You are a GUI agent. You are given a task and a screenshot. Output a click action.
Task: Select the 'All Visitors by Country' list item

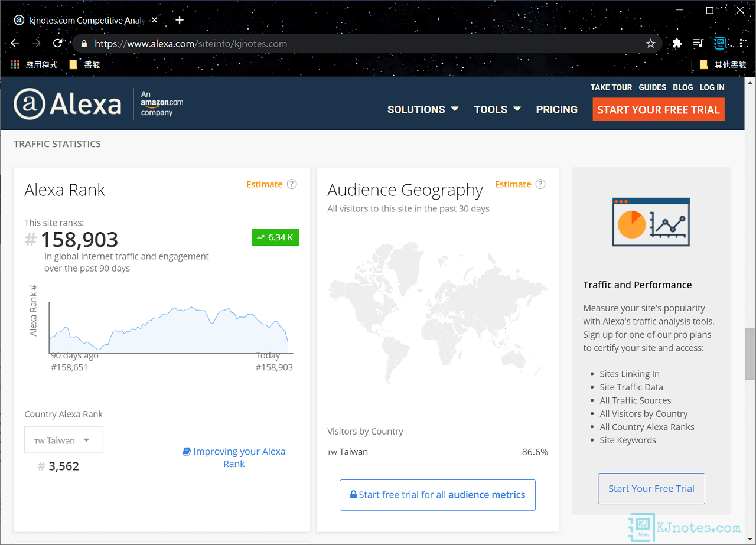(644, 413)
